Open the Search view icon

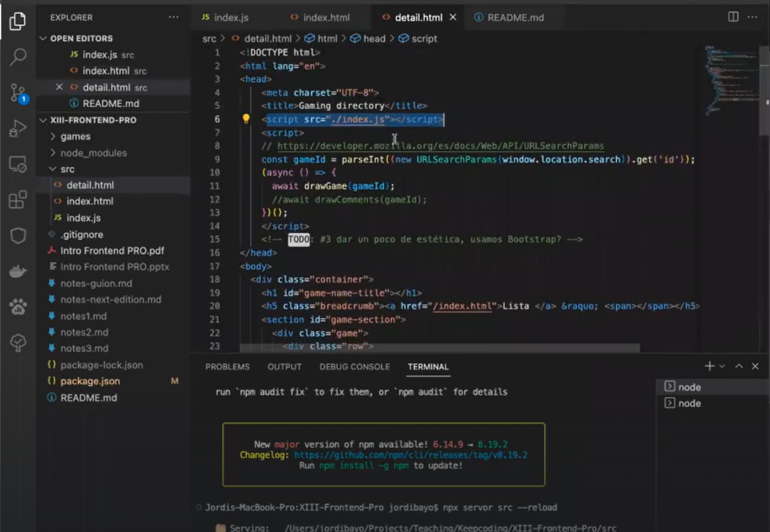tap(17, 57)
